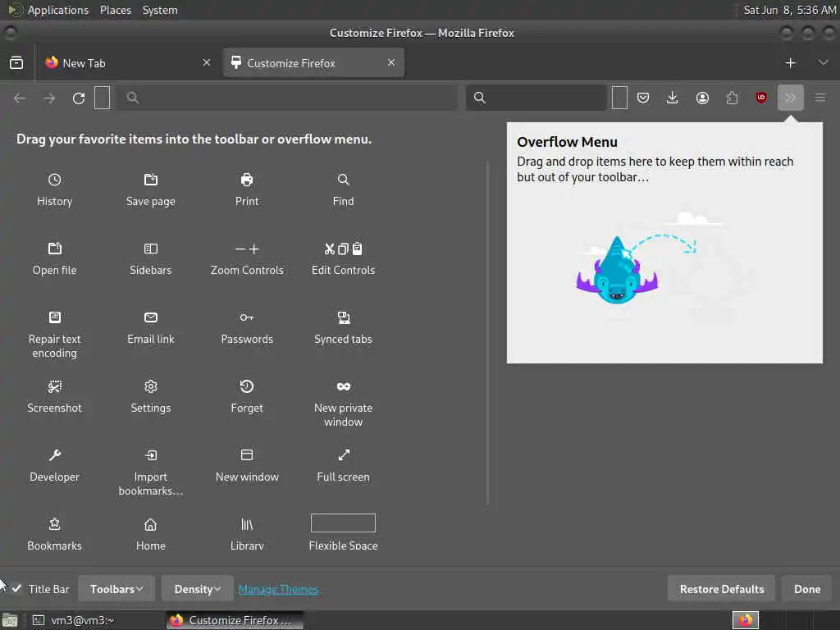Select the Print item icon
The height and width of the screenshot is (630, 840).
coord(246,180)
